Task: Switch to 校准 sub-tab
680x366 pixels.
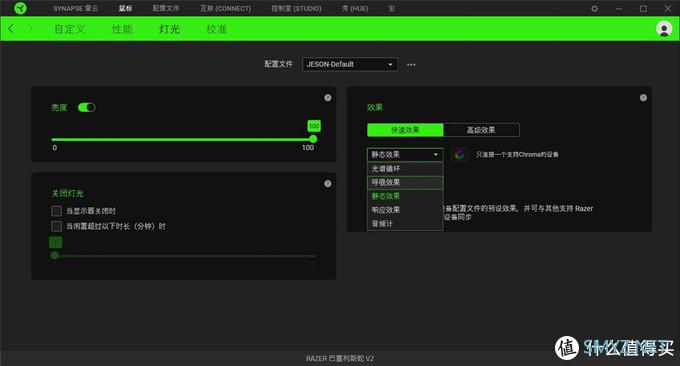Action: coord(216,29)
